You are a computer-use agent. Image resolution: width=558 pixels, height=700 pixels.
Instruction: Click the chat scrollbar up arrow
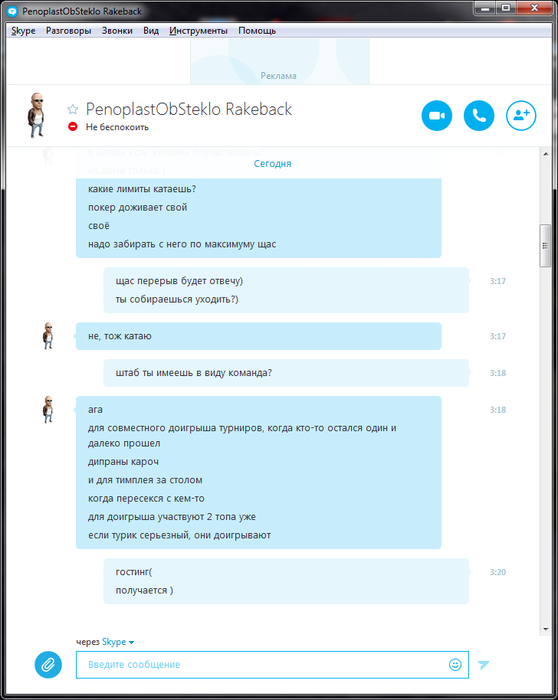(546, 154)
